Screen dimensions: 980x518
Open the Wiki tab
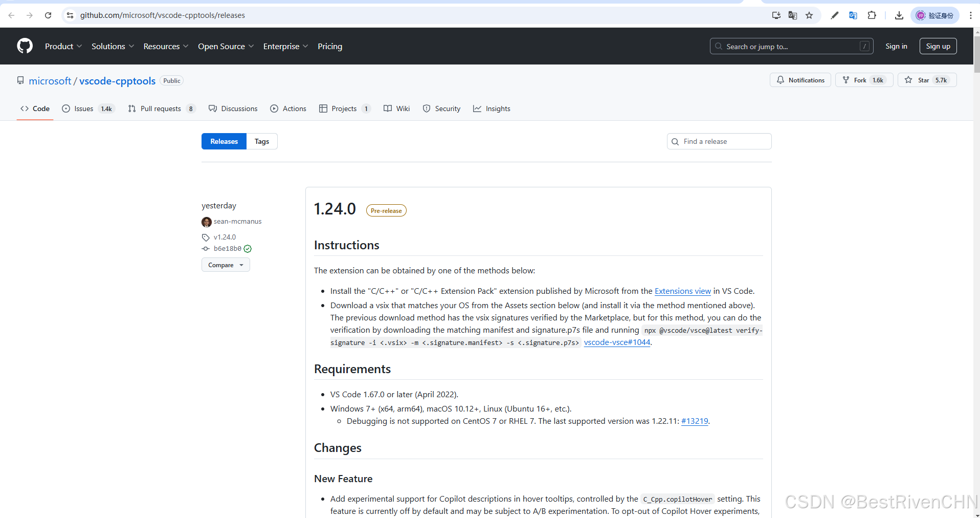coord(397,109)
